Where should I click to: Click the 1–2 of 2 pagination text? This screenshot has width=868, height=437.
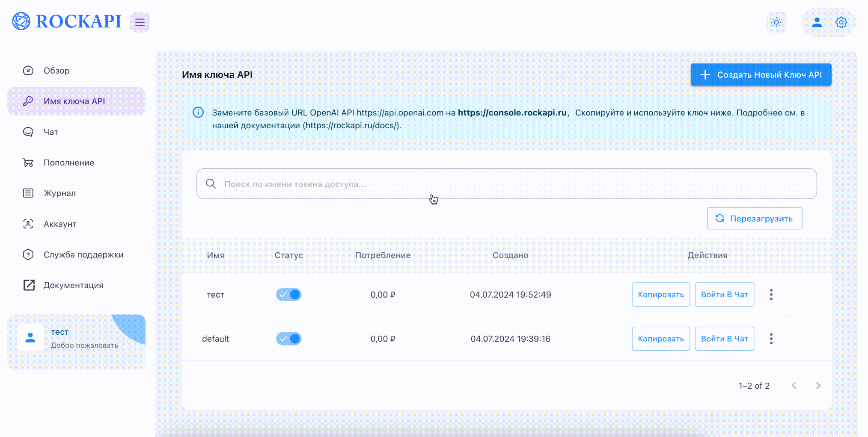(x=754, y=386)
